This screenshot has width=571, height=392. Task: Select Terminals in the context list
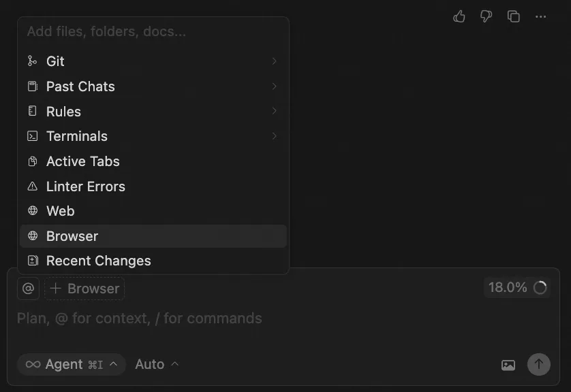[x=76, y=136]
